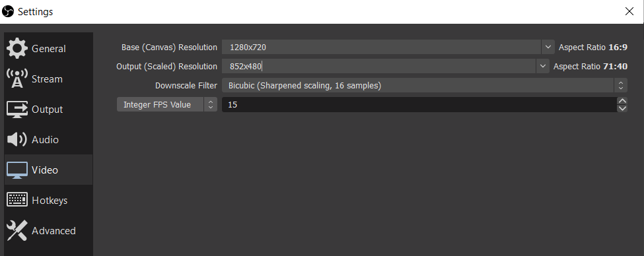Screen dimensions: 644x256
Task: Open Audio settings via speaker icon
Action: [17, 139]
